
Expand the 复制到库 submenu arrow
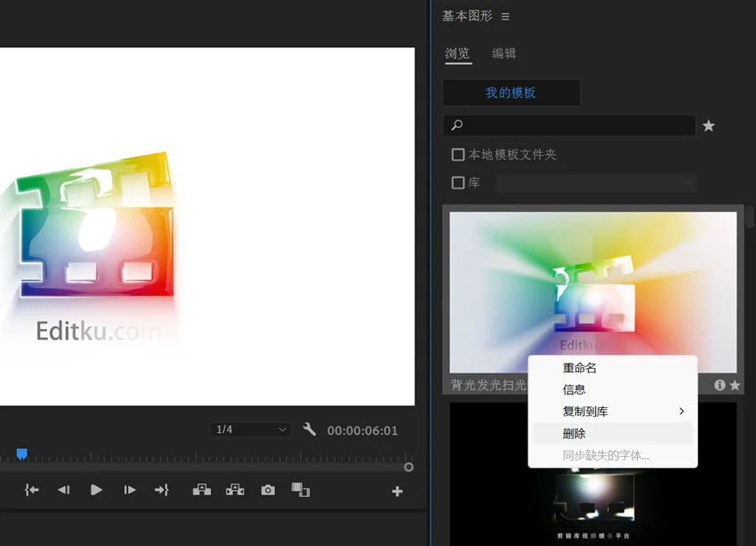[x=681, y=411]
